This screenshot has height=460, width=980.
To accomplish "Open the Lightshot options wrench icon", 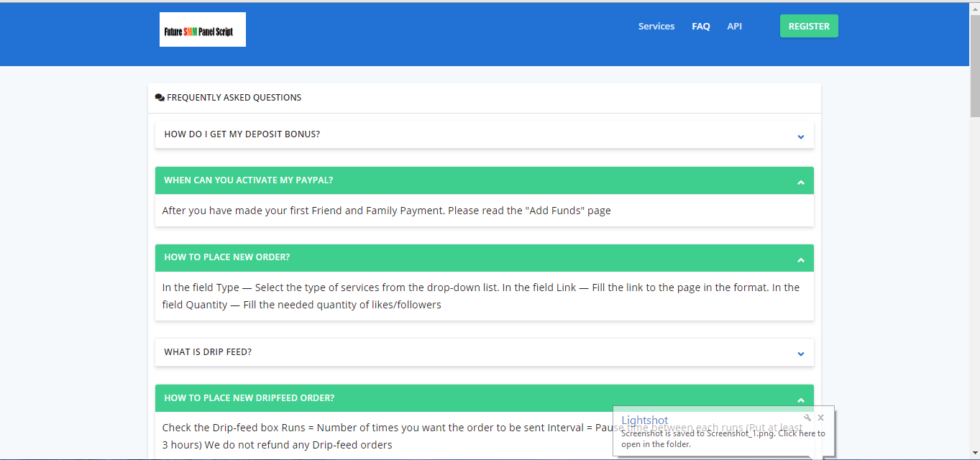I will point(808,417).
